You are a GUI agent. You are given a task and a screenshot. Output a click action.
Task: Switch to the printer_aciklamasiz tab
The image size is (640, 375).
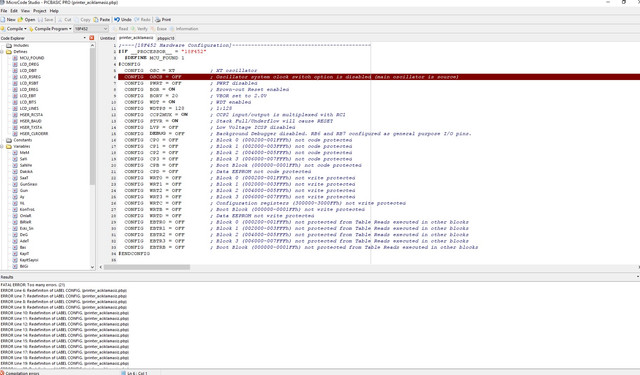click(136, 38)
